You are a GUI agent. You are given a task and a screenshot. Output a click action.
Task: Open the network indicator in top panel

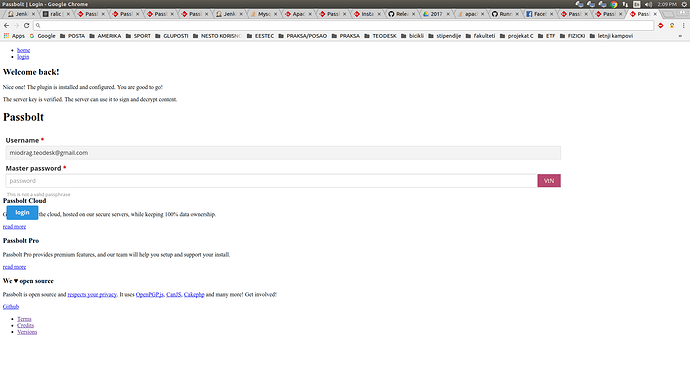pos(625,4)
